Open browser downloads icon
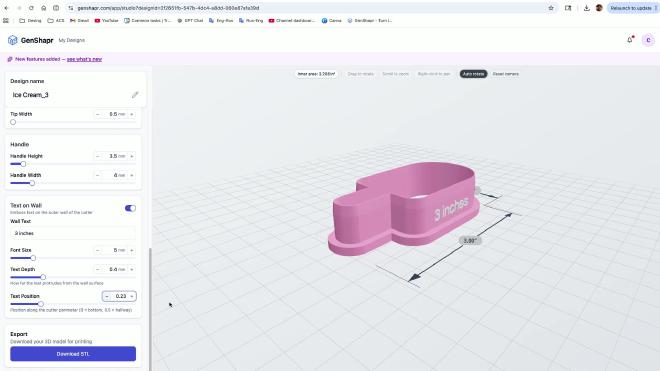 (x=586, y=8)
